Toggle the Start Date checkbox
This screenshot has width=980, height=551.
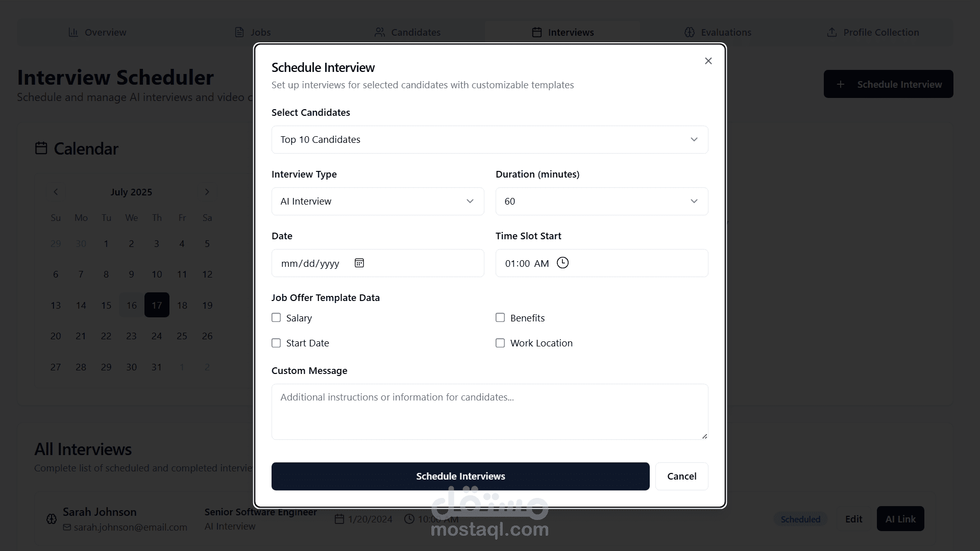click(276, 343)
